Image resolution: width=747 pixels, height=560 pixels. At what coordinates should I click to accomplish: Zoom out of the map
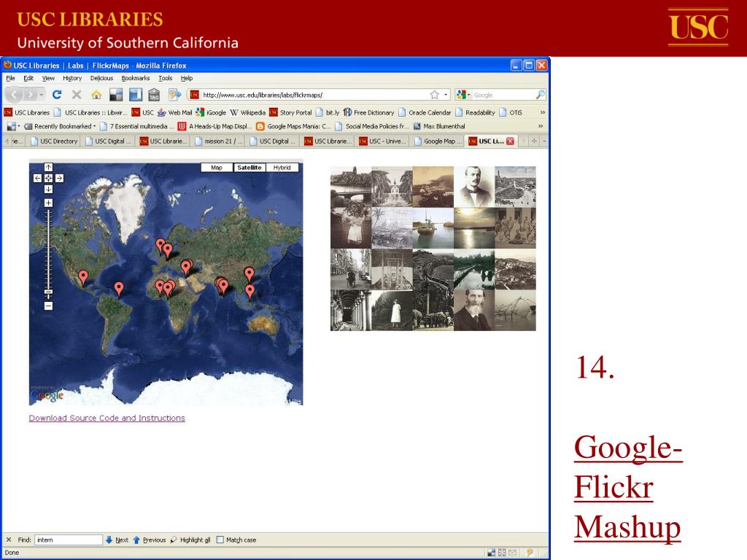pos(49,306)
